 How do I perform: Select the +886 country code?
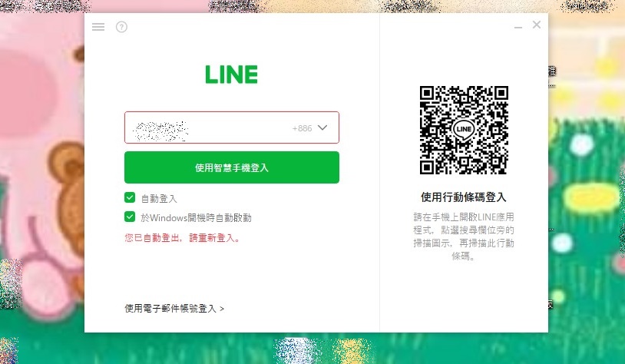coord(303,128)
